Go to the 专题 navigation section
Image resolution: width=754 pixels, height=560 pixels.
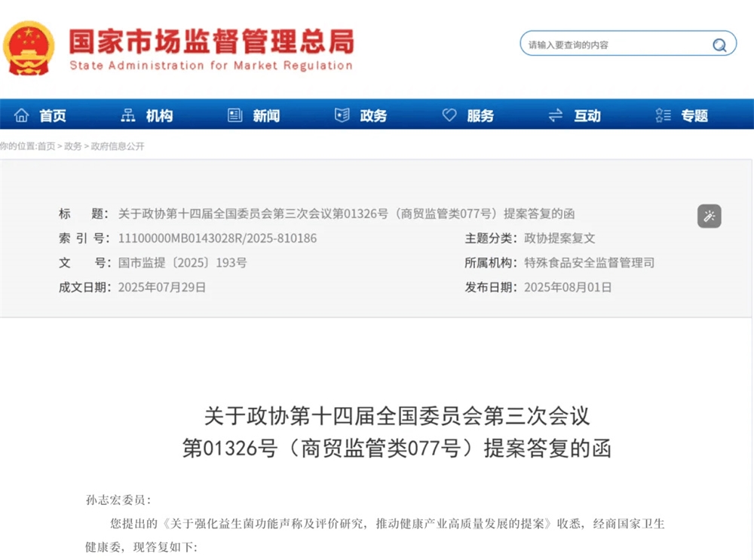tap(694, 115)
